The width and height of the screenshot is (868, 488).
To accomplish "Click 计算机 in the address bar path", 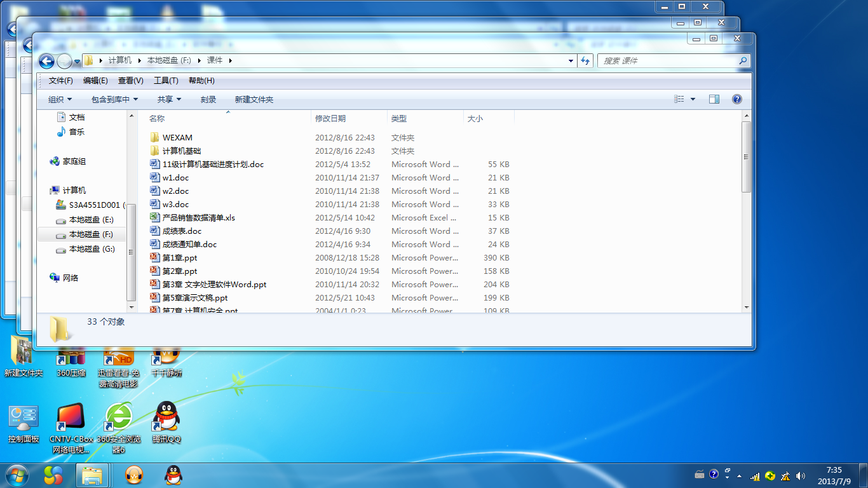I will point(120,60).
